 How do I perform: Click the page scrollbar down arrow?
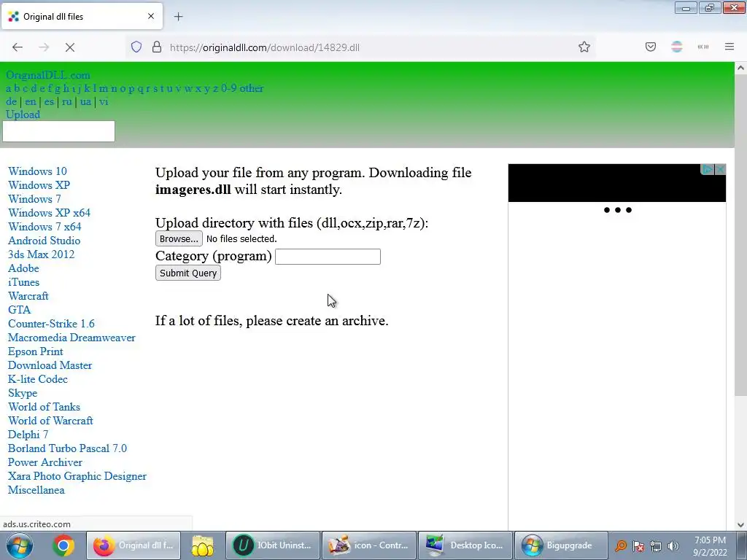click(x=740, y=524)
